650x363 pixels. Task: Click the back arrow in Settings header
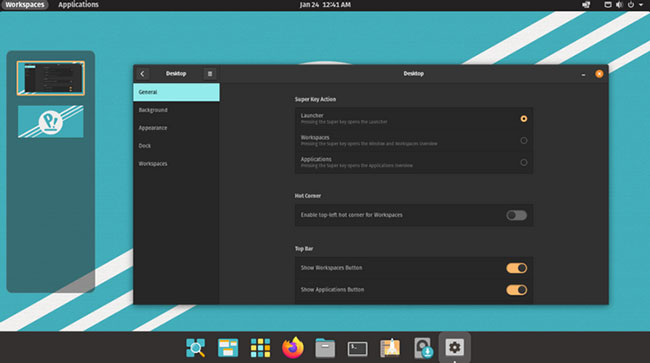pyautogui.click(x=142, y=74)
